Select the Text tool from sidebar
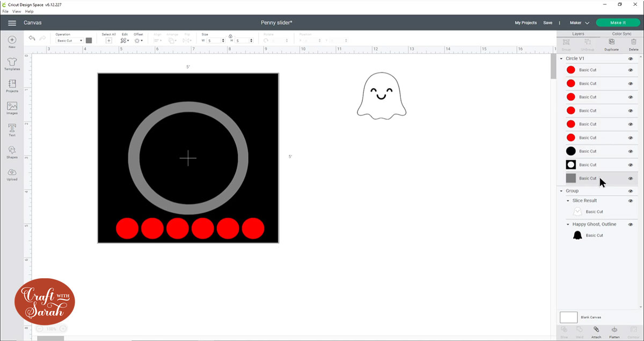Viewport: 644px width, 341px height. [12, 129]
